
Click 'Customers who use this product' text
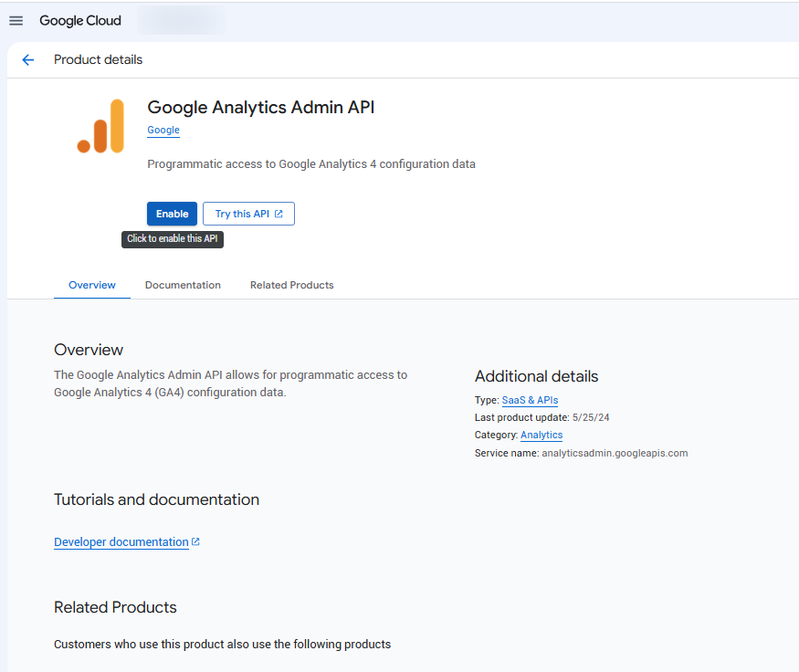tap(222, 645)
